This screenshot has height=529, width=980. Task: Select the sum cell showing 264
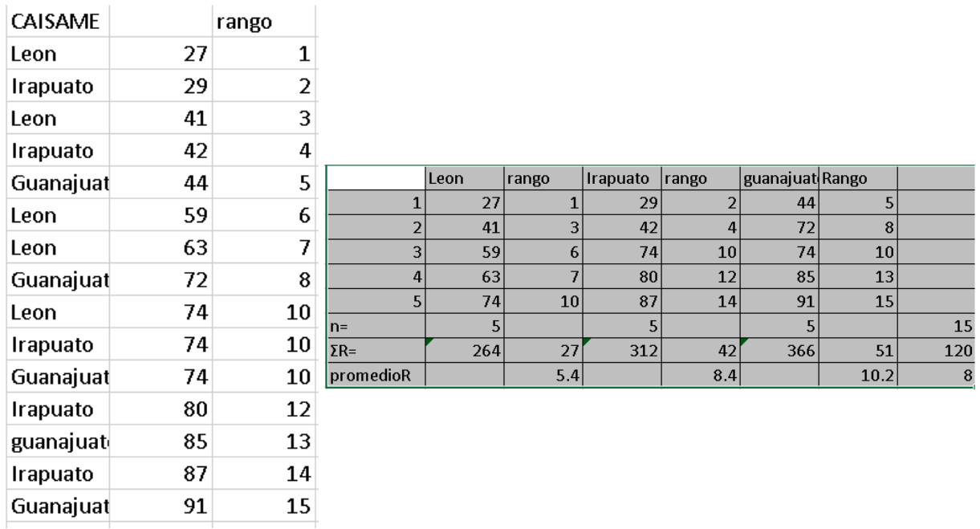(x=465, y=350)
